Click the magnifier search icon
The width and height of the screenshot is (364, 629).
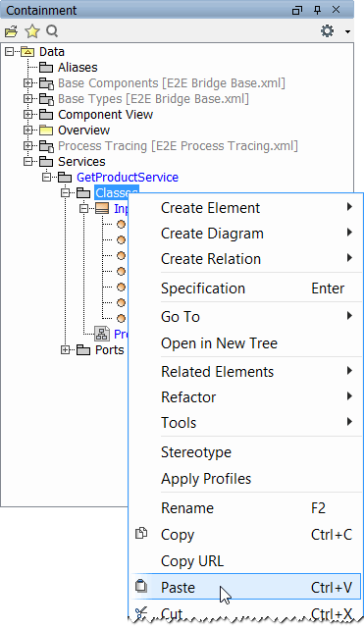tap(52, 30)
